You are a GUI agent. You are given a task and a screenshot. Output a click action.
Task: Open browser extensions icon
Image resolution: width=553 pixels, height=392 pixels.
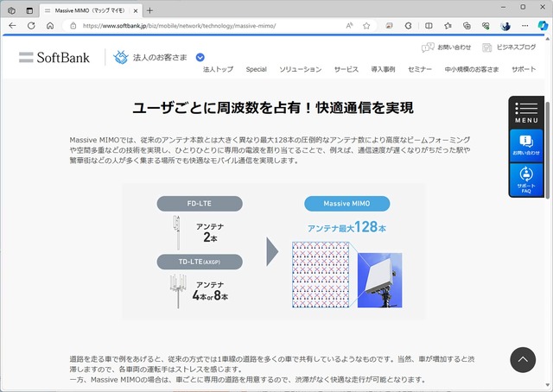click(x=408, y=26)
